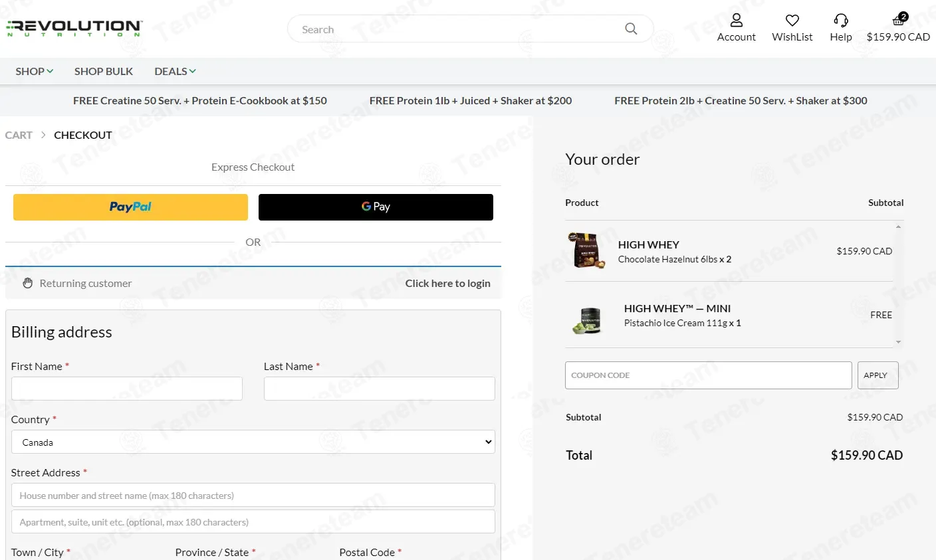Image resolution: width=936 pixels, height=560 pixels.
Task: Click here to login link
Action: (x=448, y=283)
